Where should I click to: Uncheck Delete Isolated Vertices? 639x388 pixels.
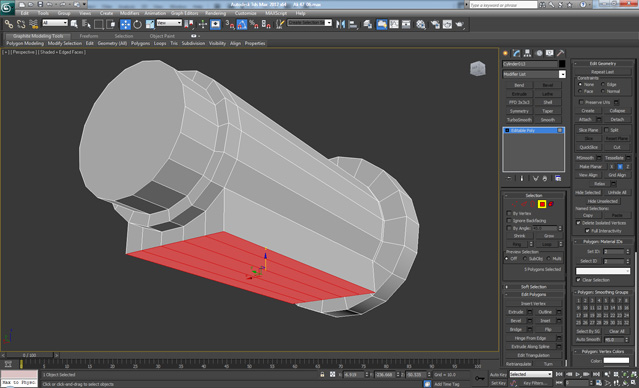[x=578, y=223]
